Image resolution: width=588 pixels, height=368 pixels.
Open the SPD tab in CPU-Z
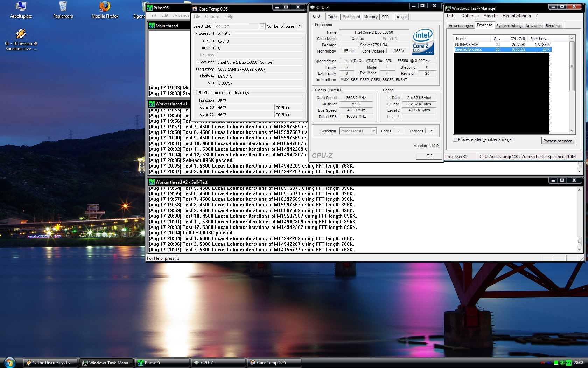385,17
